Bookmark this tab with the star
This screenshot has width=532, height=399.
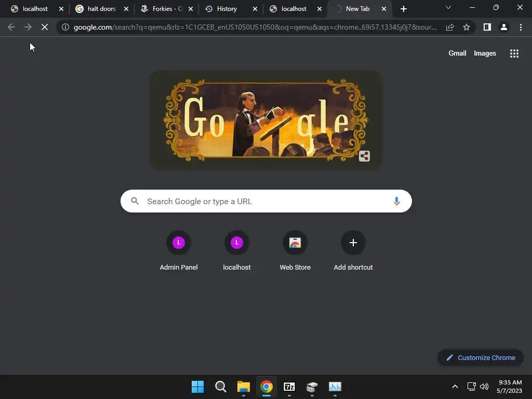coord(467,27)
